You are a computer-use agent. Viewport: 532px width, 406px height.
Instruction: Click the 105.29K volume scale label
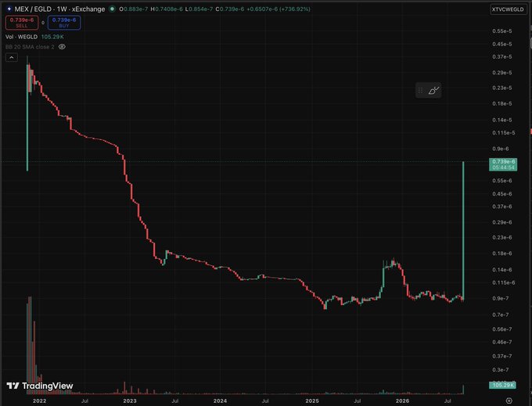[x=502, y=385]
